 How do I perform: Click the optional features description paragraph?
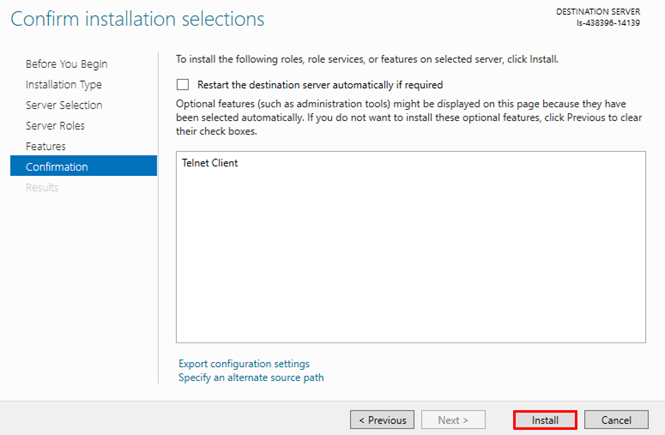408,116
